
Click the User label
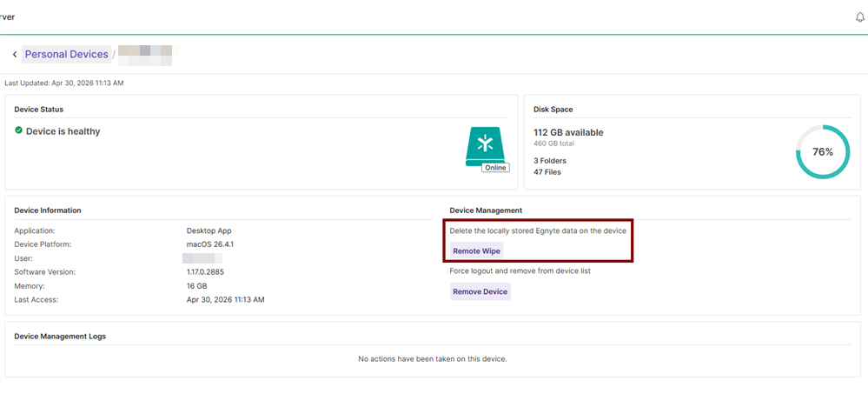(23, 258)
